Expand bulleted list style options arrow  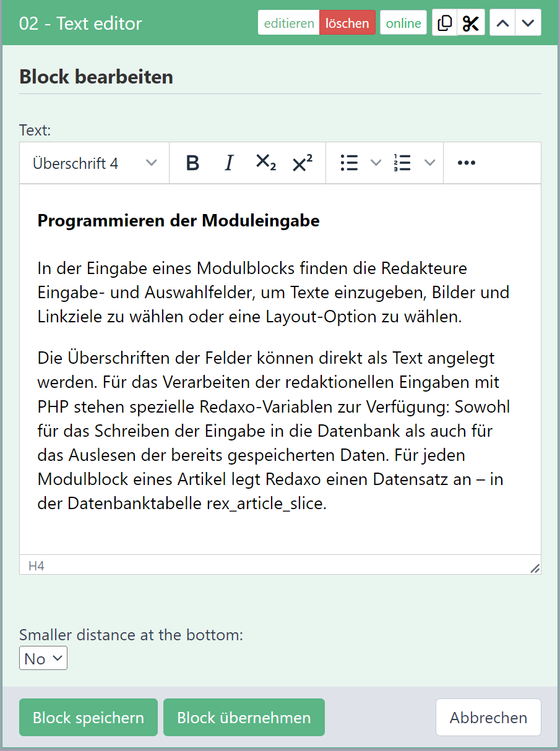(376, 163)
